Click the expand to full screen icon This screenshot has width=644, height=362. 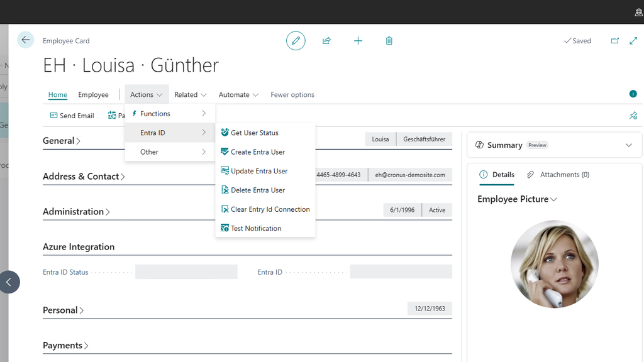click(633, 41)
